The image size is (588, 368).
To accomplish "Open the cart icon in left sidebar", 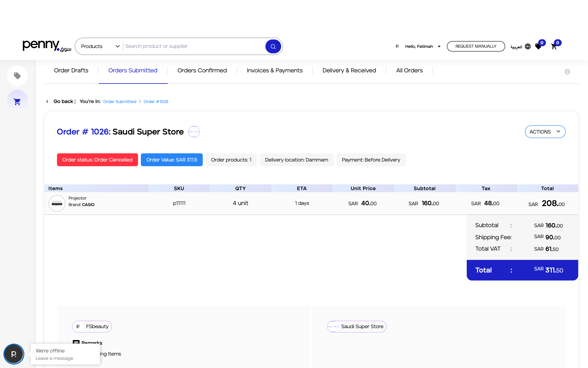I will tap(17, 101).
